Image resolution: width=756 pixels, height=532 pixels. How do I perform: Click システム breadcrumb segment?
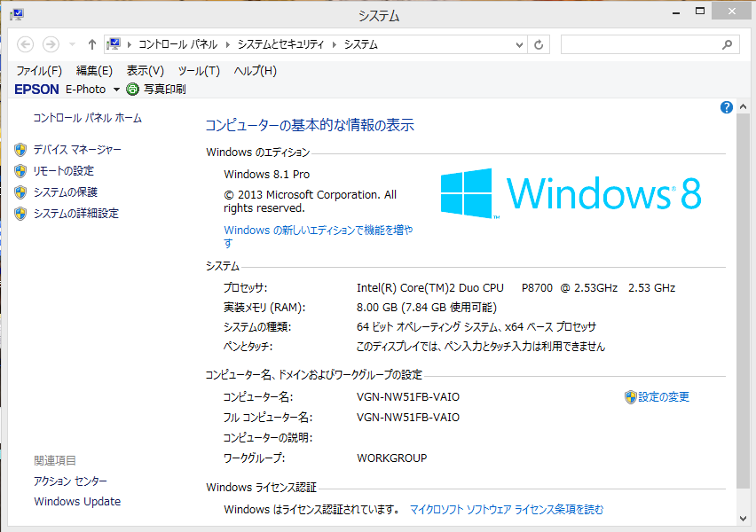(360, 45)
